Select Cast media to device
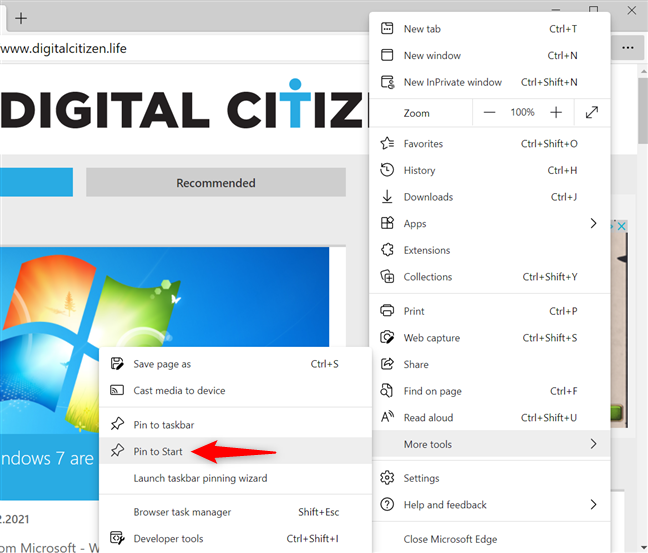 pyautogui.click(x=236, y=390)
